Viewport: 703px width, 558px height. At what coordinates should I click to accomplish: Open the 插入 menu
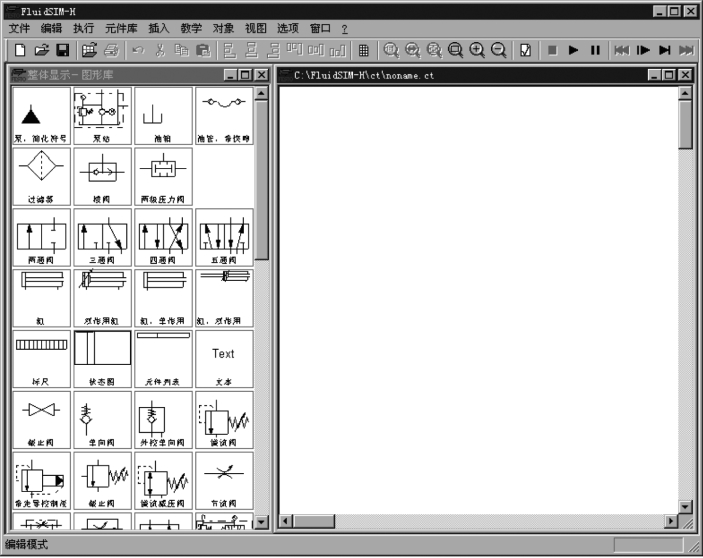tap(159, 29)
